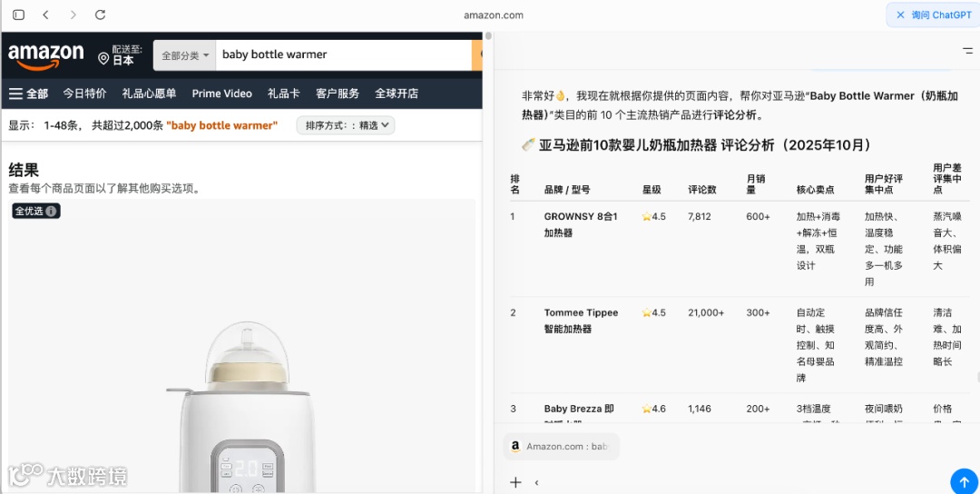Viewport: 980px width, 494px height.
Task: Go forward with the browser forward arrow
Action: coord(73,15)
